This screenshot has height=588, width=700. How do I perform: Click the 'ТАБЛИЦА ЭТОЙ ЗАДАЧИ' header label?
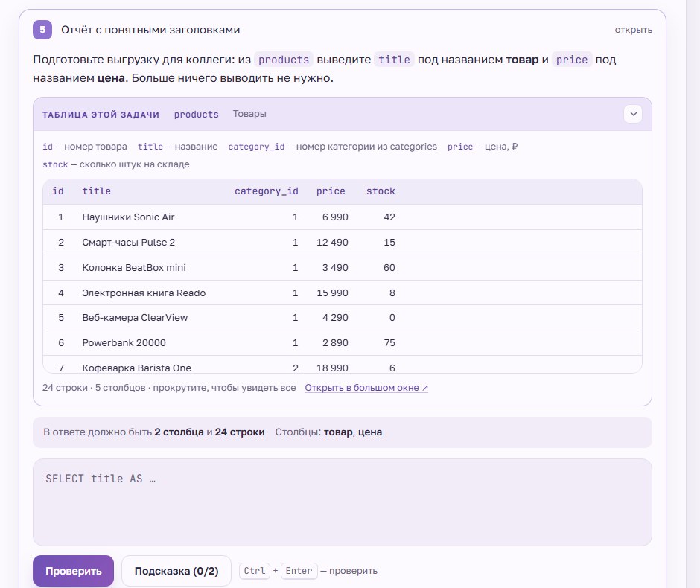point(101,115)
